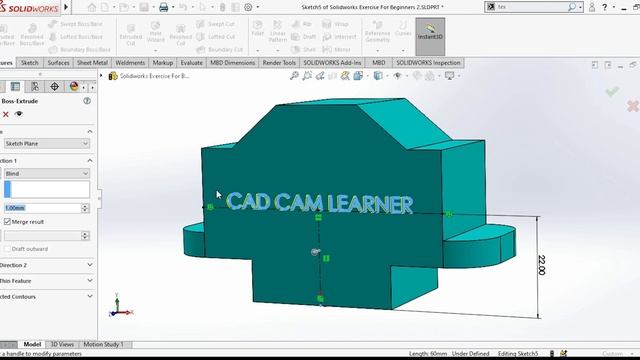The image size is (640, 360).
Task: Toggle the detailed preview eye icon
Action: 19,114
